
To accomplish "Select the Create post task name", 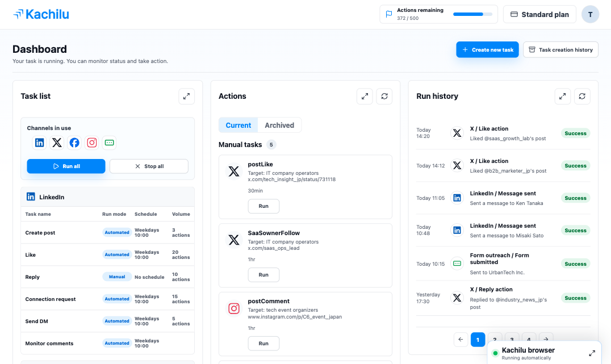I will point(40,233).
